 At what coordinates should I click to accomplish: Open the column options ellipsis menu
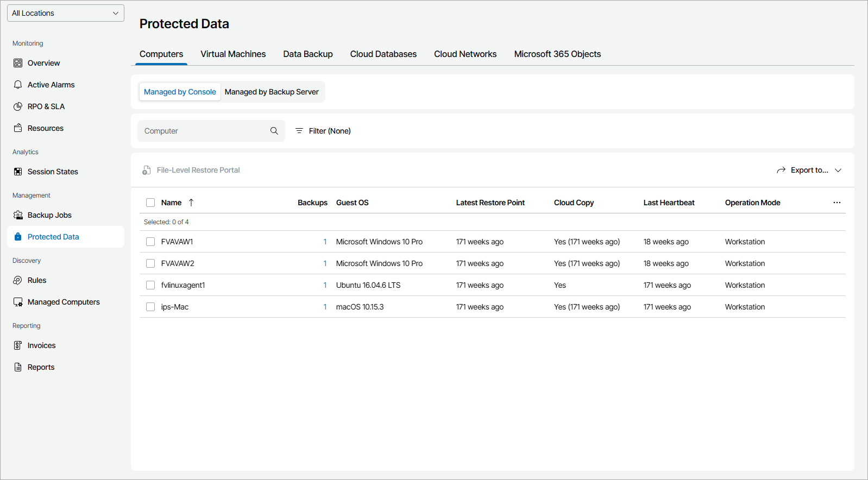(836, 203)
